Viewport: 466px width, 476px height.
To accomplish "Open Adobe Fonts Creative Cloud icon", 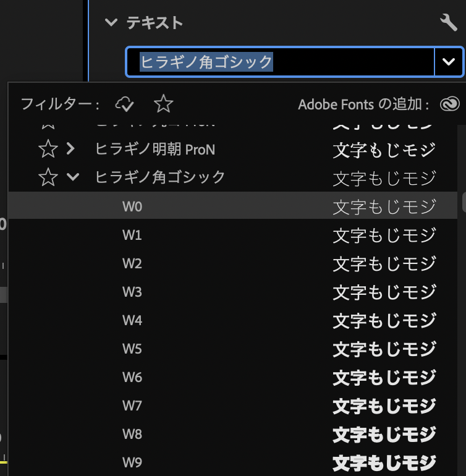I will tap(449, 104).
